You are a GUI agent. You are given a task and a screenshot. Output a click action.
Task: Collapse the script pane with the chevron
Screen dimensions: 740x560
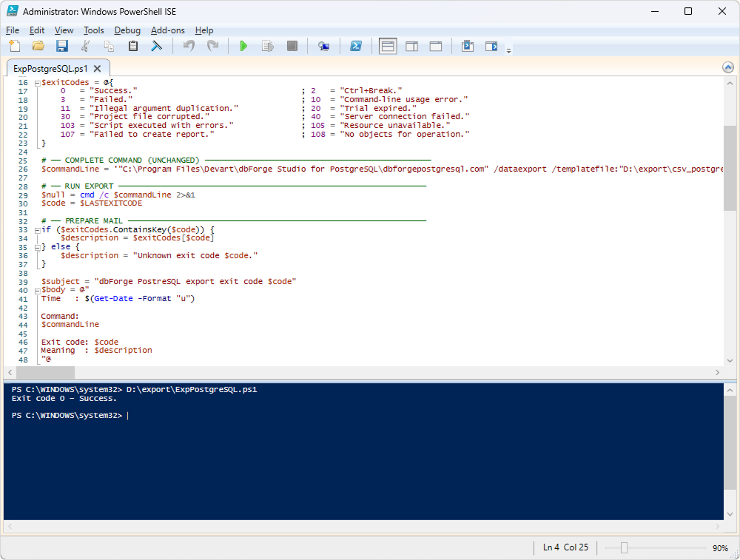(728, 67)
